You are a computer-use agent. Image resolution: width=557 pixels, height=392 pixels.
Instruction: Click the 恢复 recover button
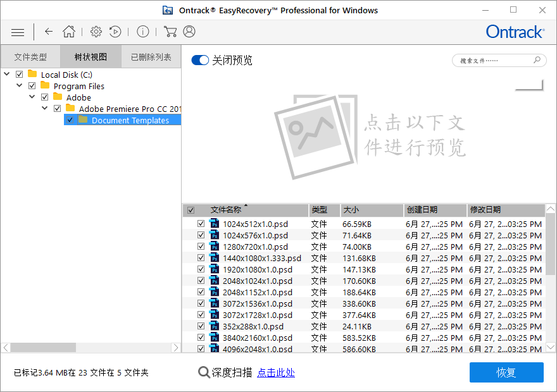click(x=506, y=372)
